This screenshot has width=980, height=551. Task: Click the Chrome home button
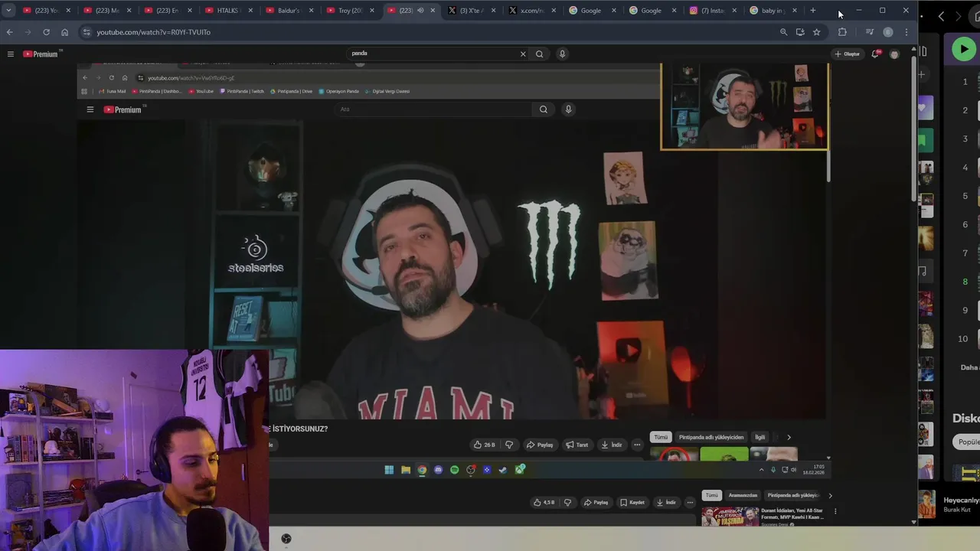64,32
